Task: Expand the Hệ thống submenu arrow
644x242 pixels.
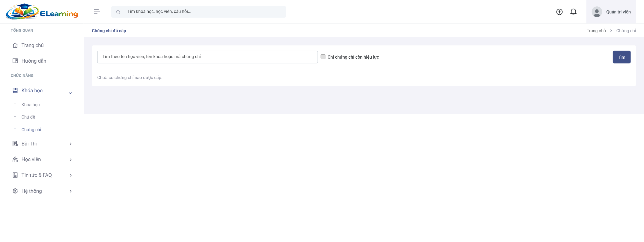Action: pos(71,191)
